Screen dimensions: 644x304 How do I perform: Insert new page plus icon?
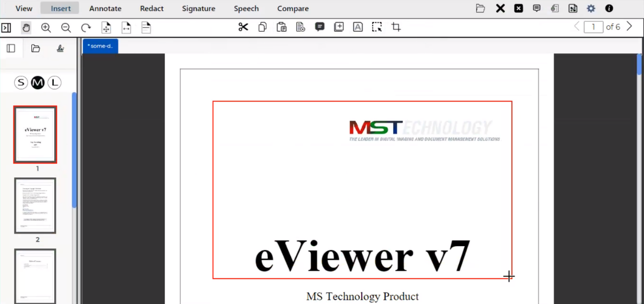tap(339, 27)
